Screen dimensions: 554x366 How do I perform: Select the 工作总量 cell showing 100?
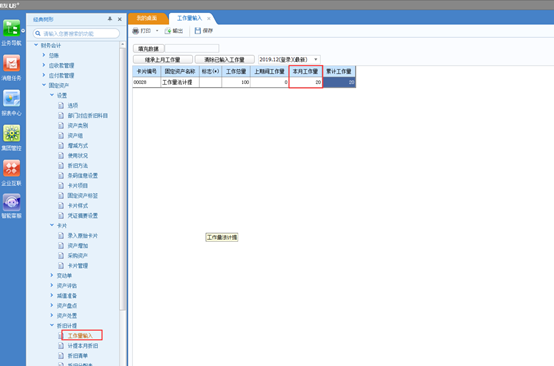[236, 82]
